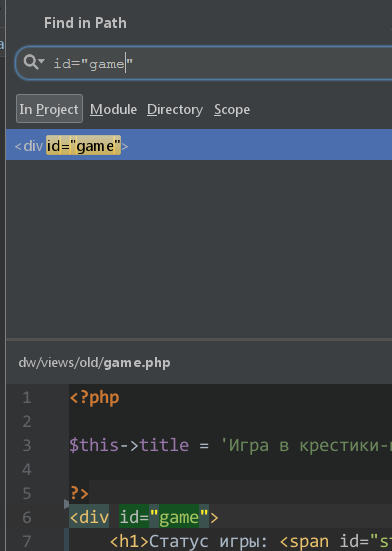Select the <div id="game"> search result row

point(199,145)
